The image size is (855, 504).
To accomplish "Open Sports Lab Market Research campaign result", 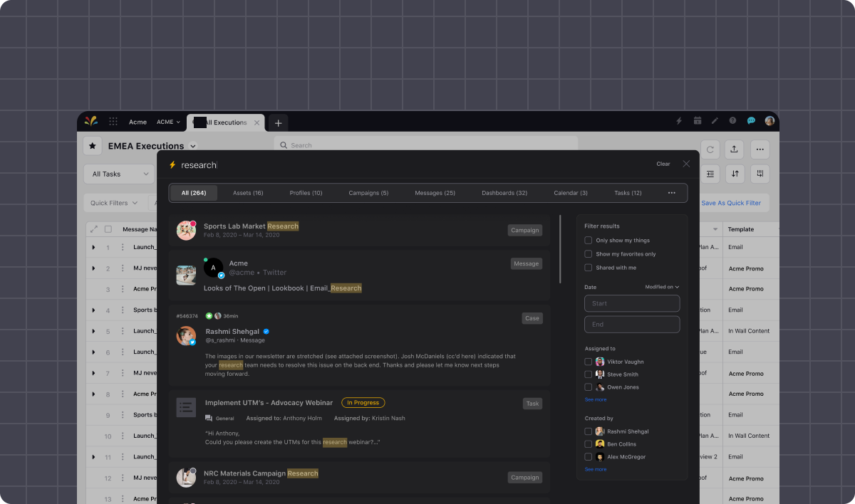I will (359, 231).
